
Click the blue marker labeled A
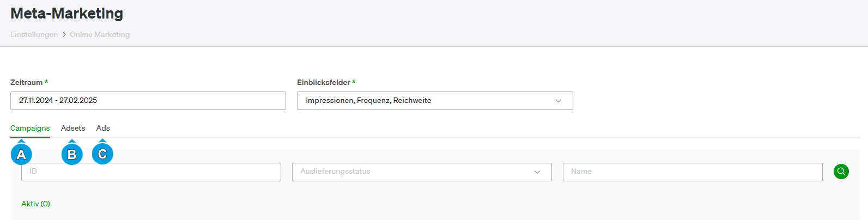pyautogui.click(x=21, y=154)
